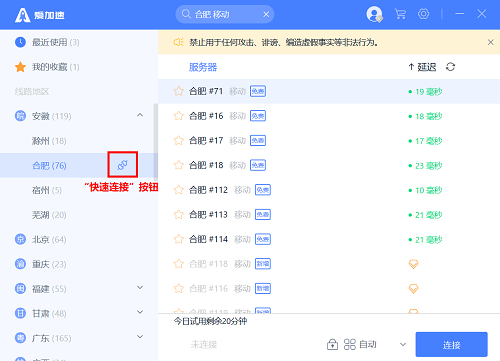Click the new badge on 合肥 #118
This screenshot has height=361, width=500.
(x=263, y=264)
